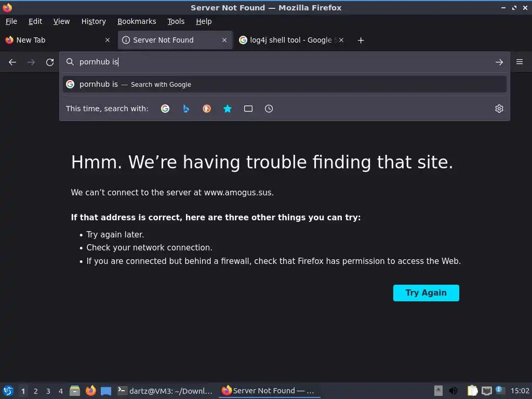Image resolution: width=532 pixels, height=399 pixels.
Task: Click the forward navigation arrow
Action: tap(31, 62)
